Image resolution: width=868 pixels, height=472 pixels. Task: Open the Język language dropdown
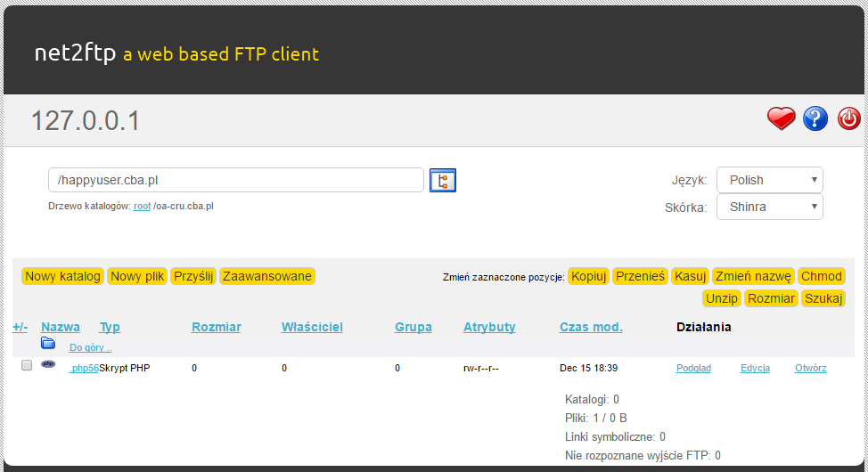point(769,181)
